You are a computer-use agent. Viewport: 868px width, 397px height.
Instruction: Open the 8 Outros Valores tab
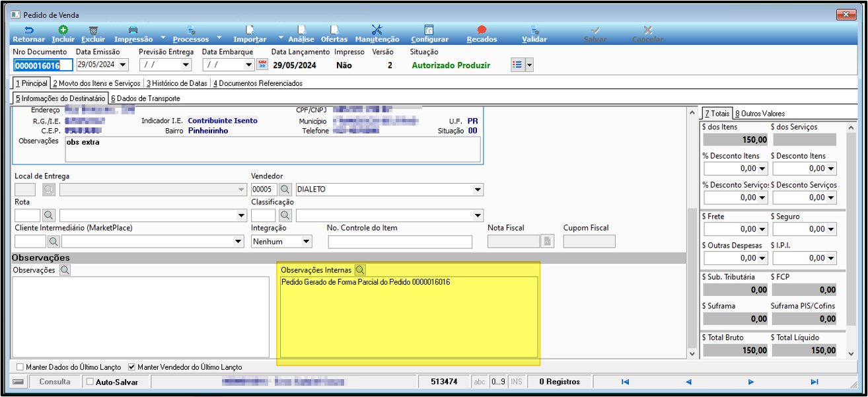pyautogui.click(x=760, y=113)
